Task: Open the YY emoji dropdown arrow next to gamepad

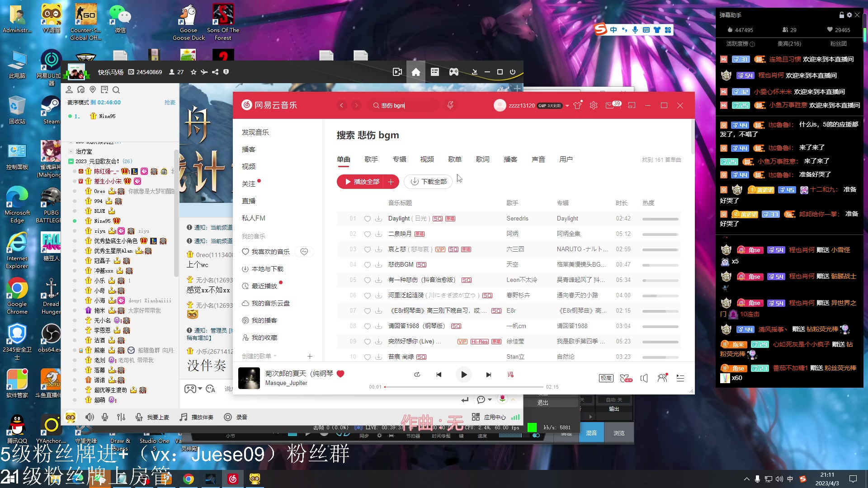Action: pos(200,389)
